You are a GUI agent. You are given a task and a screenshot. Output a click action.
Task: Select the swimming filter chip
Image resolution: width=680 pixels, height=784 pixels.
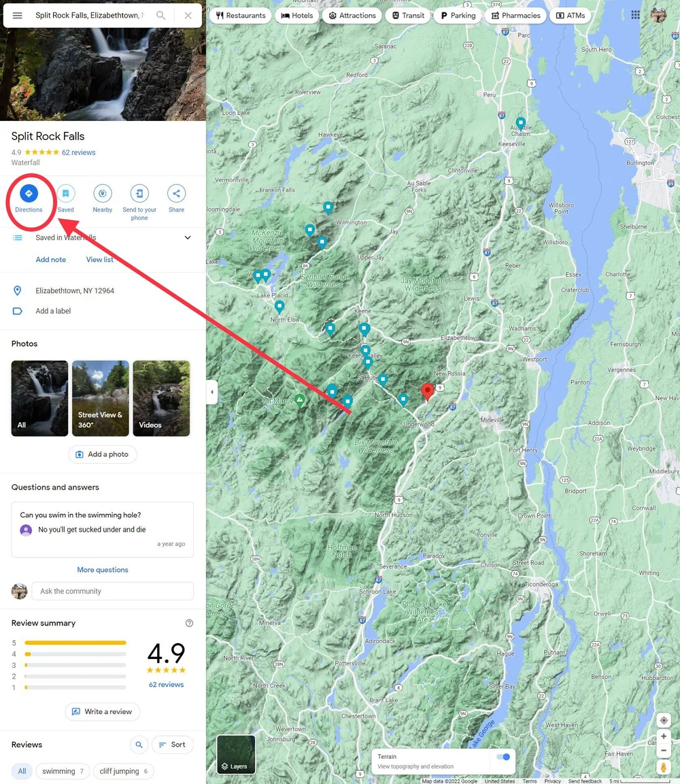tap(63, 771)
